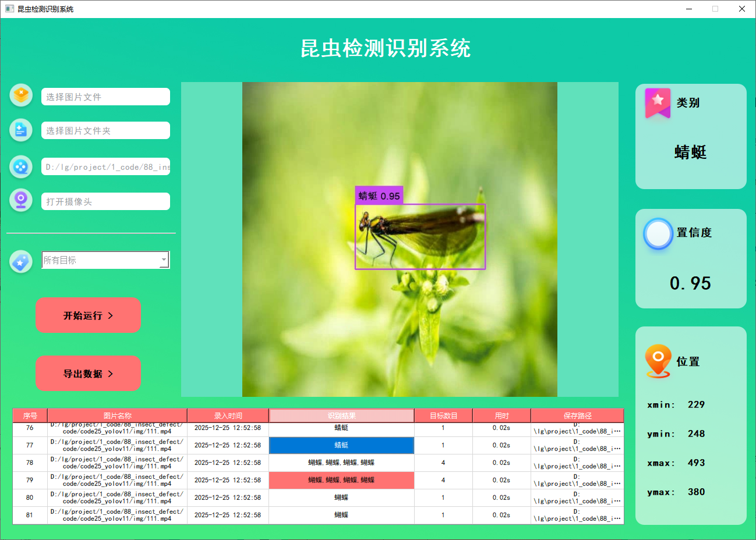756x540 pixels.
Task: Click the xmin value 229
Action: (696, 404)
